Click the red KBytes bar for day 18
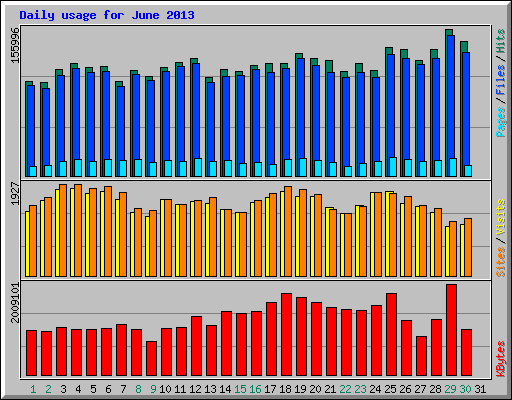The image size is (512, 400). click(x=286, y=335)
